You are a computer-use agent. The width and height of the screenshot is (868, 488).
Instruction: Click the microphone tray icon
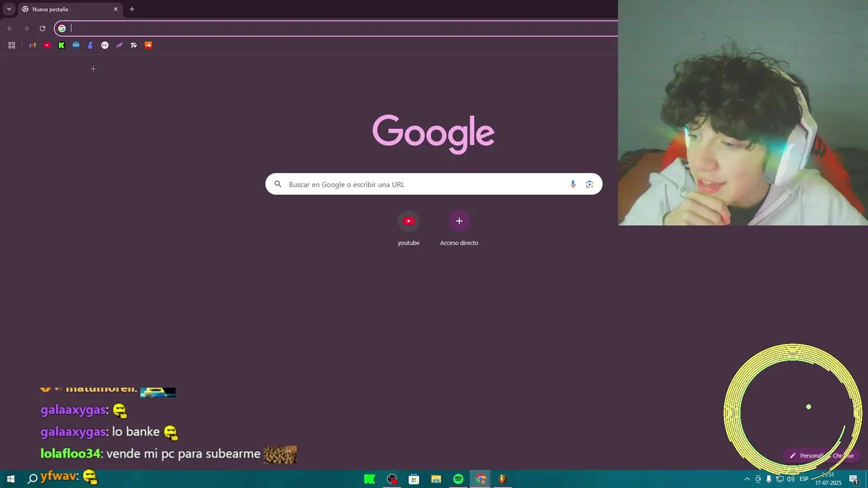[x=768, y=479]
